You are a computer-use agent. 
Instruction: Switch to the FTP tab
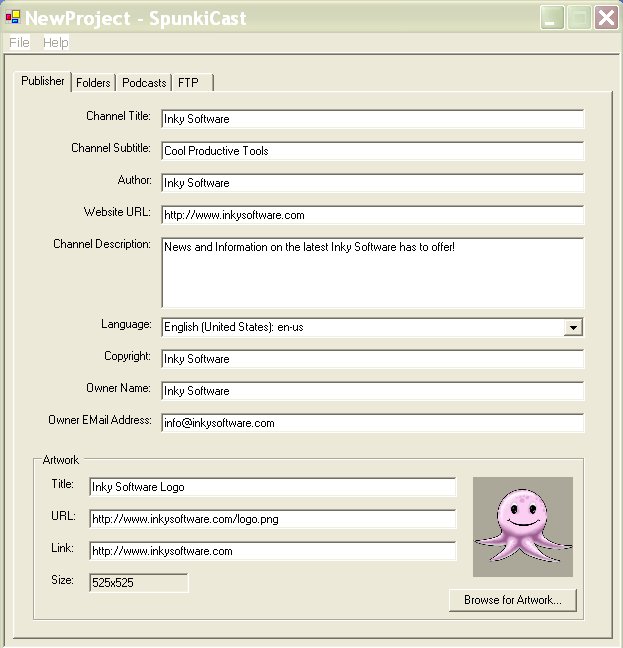click(193, 83)
